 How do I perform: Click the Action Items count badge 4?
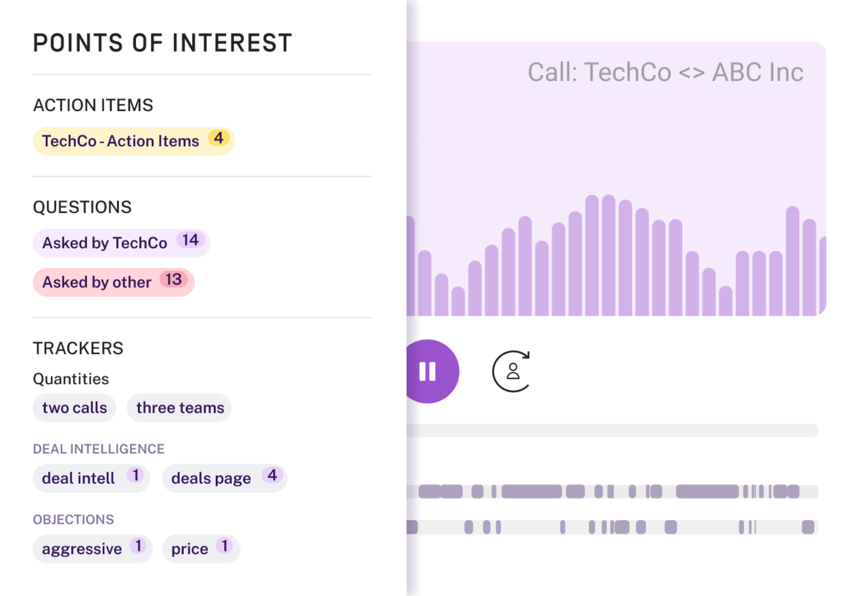pos(219,138)
